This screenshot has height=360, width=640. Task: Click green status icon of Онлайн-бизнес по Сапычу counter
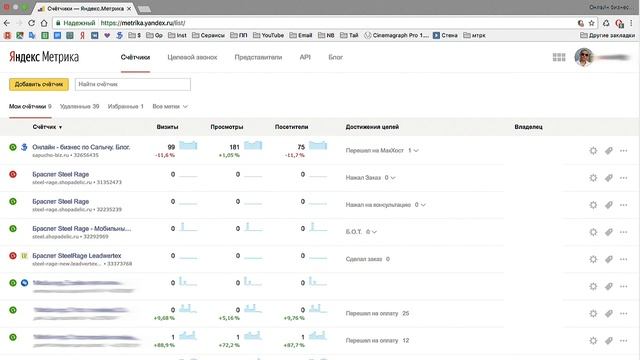point(13,147)
